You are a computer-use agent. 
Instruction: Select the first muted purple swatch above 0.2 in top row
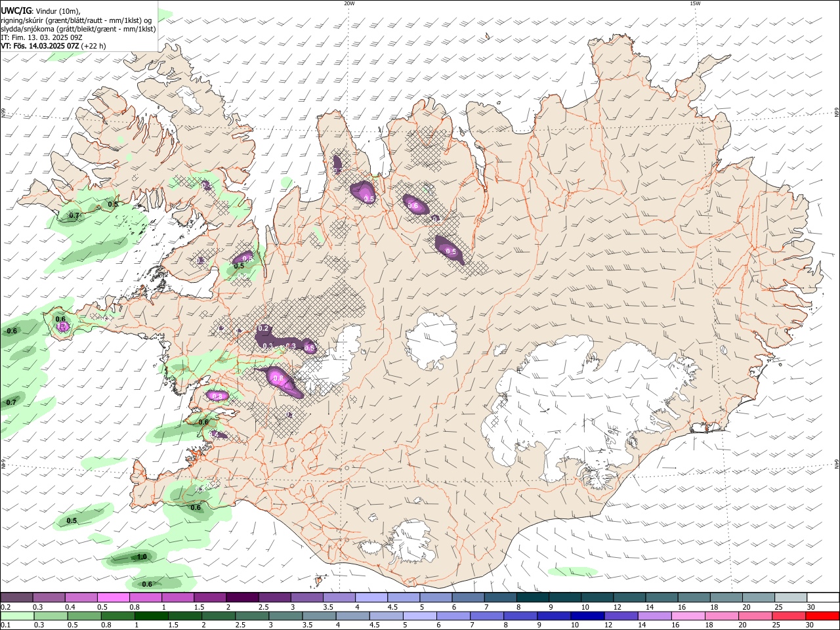tap(16, 598)
